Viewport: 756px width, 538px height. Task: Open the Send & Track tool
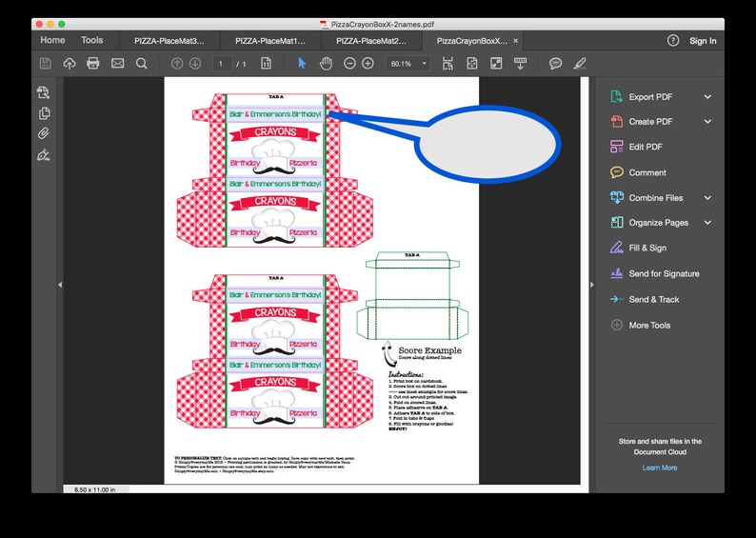[645, 299]
